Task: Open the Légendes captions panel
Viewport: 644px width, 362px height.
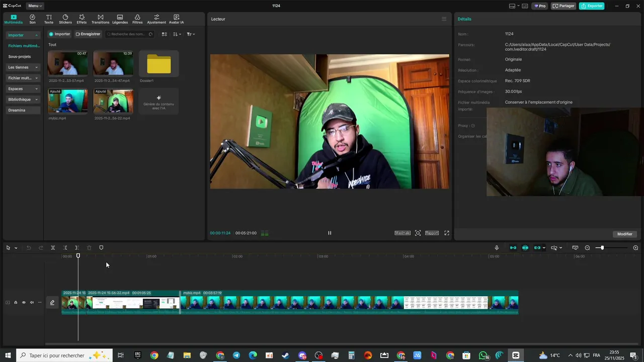Action: (x=120, y=19)
